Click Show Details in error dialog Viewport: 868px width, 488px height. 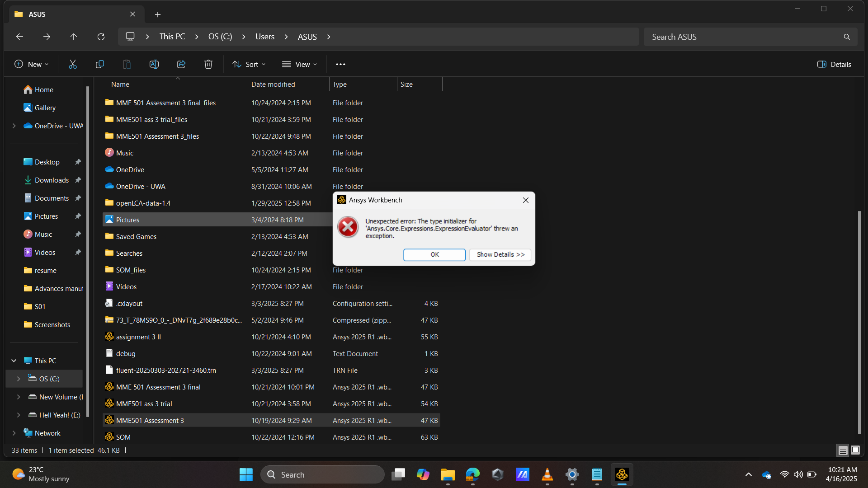click(500, 254)
